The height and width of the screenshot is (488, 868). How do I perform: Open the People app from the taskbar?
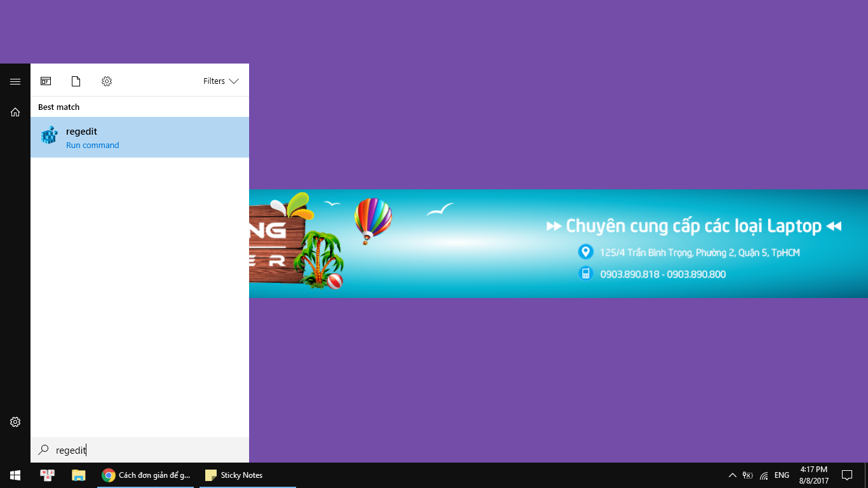pyautogui.click(x=46, y=475)
